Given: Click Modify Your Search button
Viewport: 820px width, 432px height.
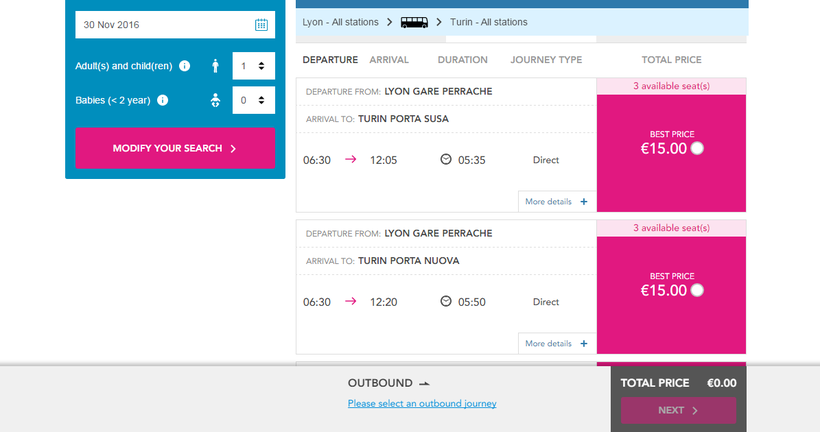Looking at the screenshot, I should coord(175,149).
